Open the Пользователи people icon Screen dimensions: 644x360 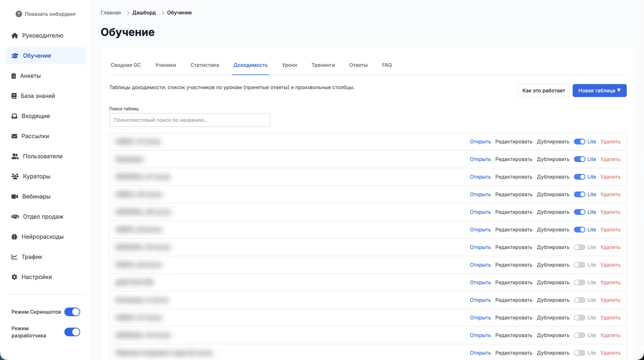[x=15, y=156]
